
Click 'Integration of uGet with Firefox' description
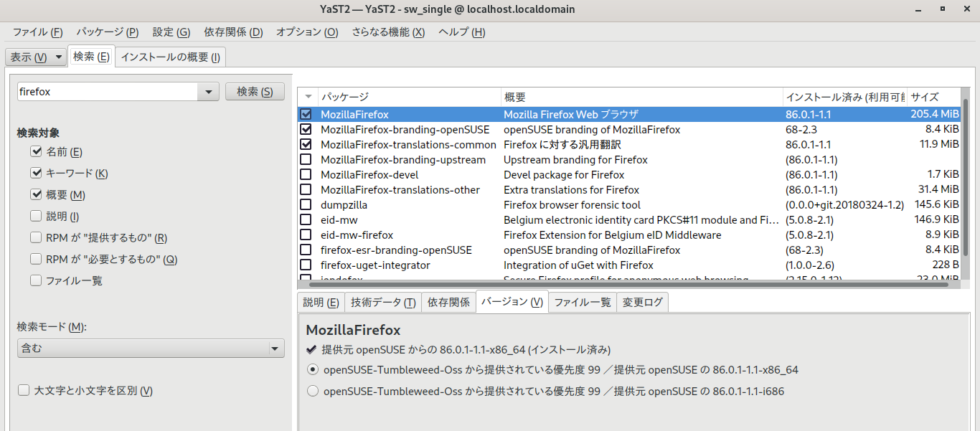click(x=578, y=265)
